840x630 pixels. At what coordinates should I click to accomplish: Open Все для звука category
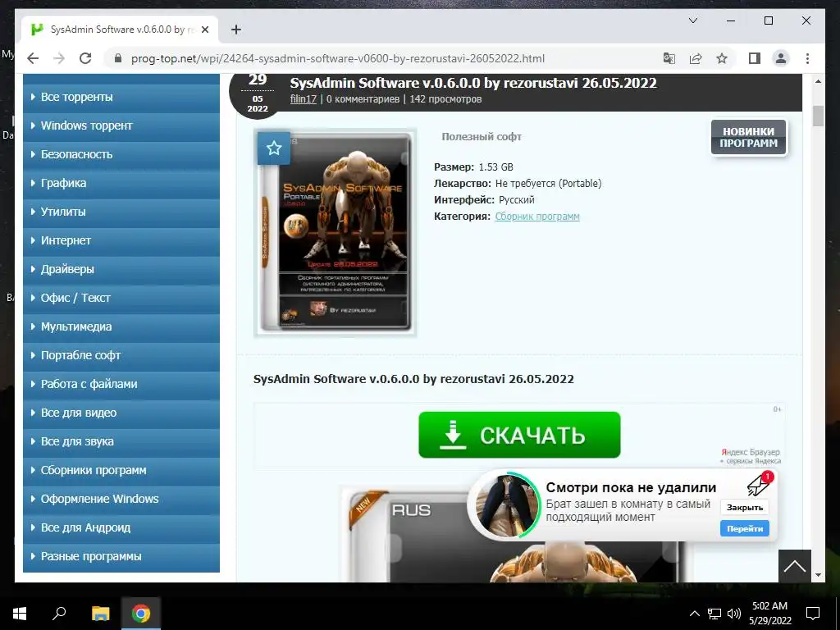[121, 441]
